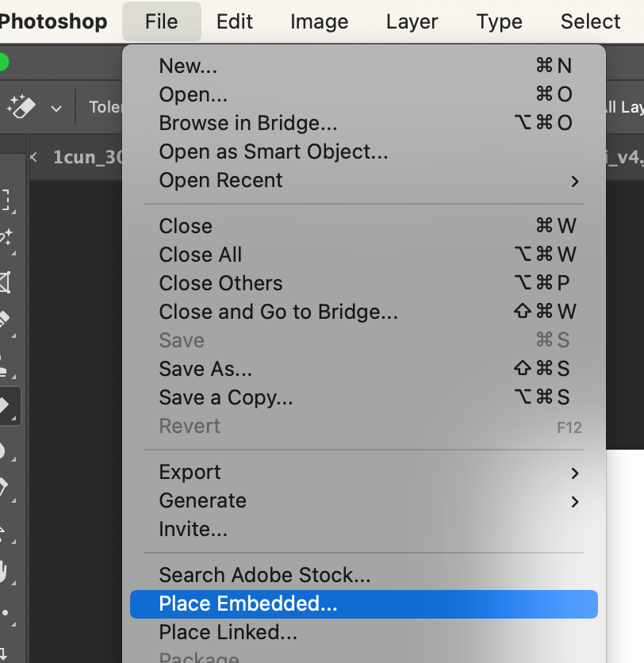This screenshot has height=663, width=644.
Task: Click Save As in File menu
Action: tap(205, 369)
